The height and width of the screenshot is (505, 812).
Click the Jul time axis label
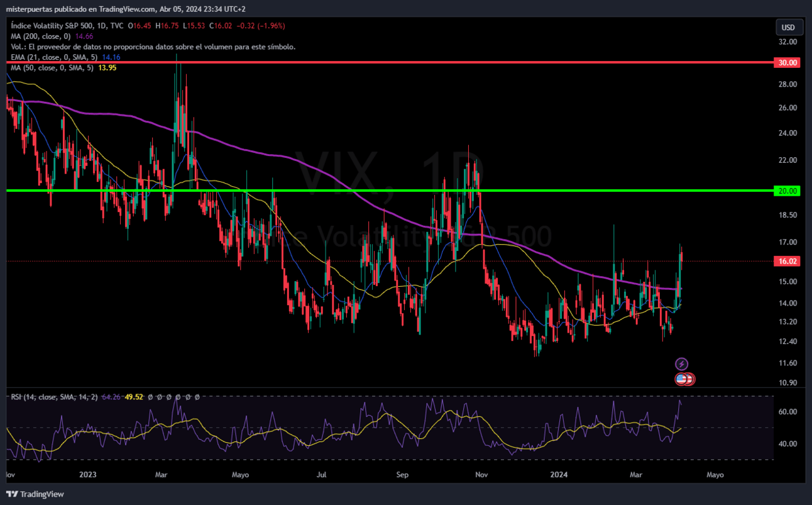(x=321, y=475)
